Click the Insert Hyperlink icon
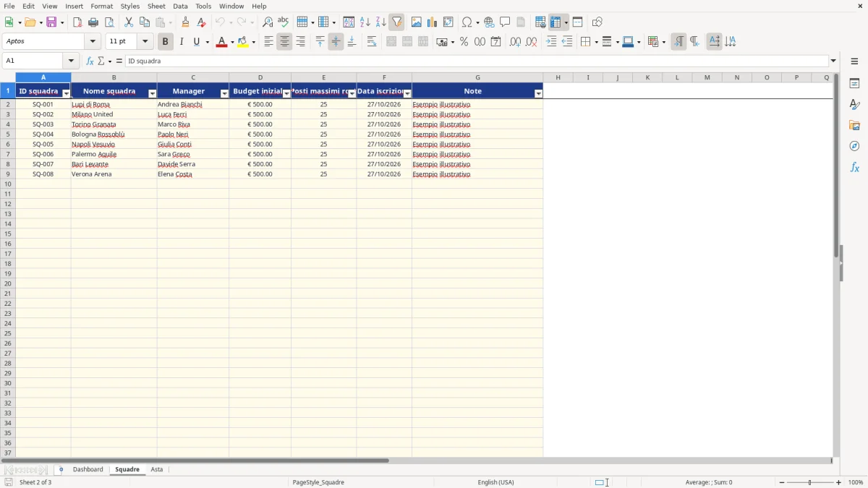 [x=489, y=22]
